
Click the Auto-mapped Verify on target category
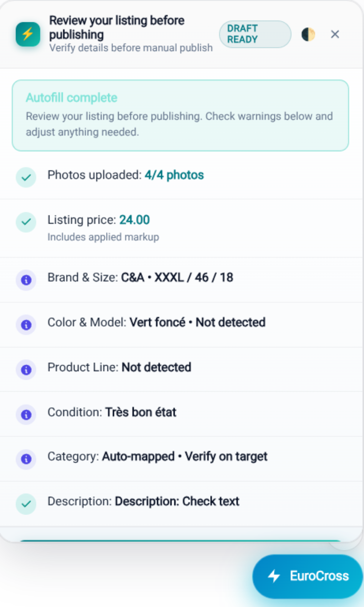pyautogui.click(x=185, y=457)
